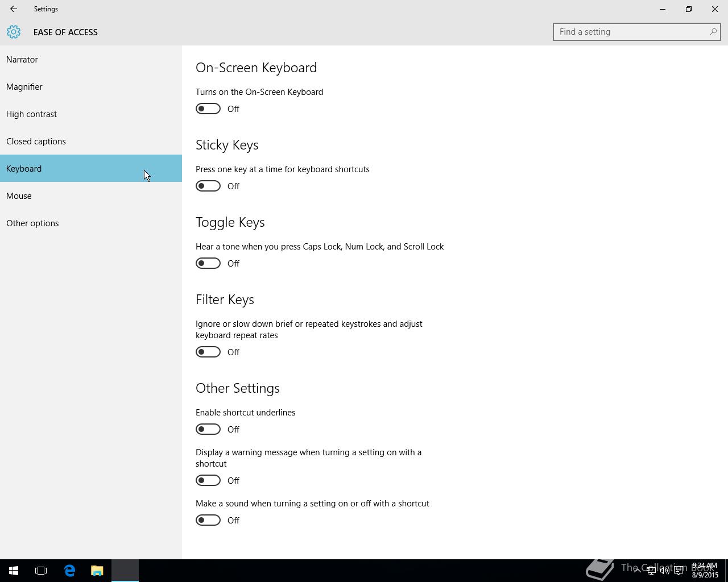
Task: Toggle sound when using a shortcut
Action: pos(208,520)
